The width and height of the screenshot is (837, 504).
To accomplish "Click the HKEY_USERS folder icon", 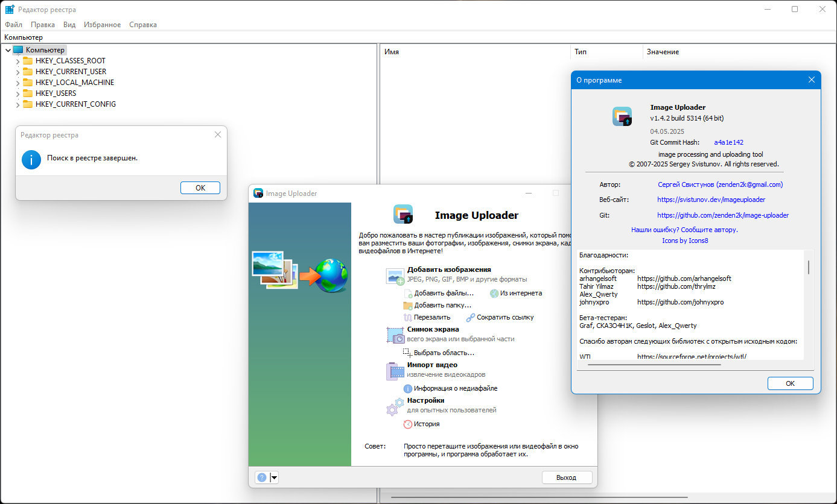I will tap(28, 93).
